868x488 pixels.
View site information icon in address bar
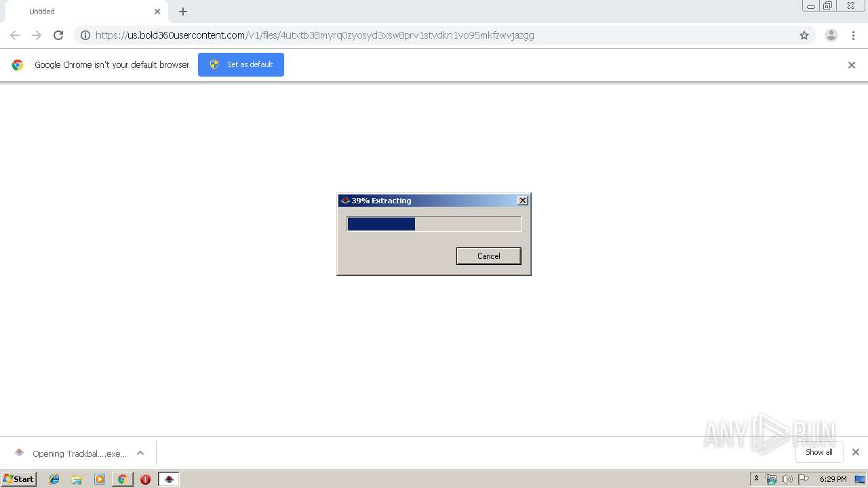[85, 35]
